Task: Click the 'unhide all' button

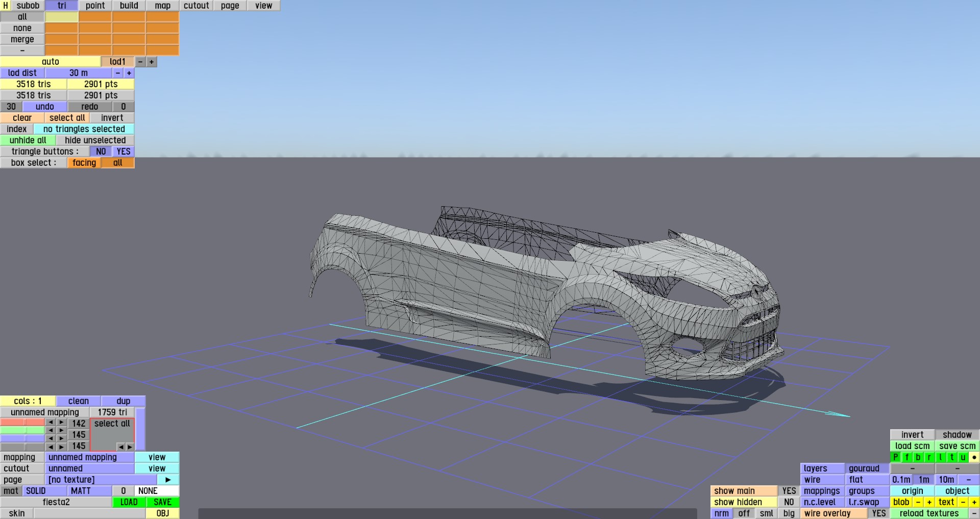Action: tap(28, 140)
